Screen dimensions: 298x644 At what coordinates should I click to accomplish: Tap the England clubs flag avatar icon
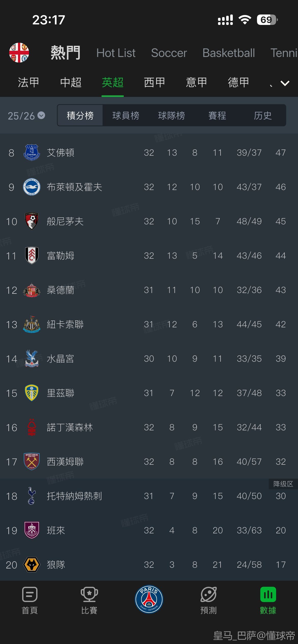19,53
